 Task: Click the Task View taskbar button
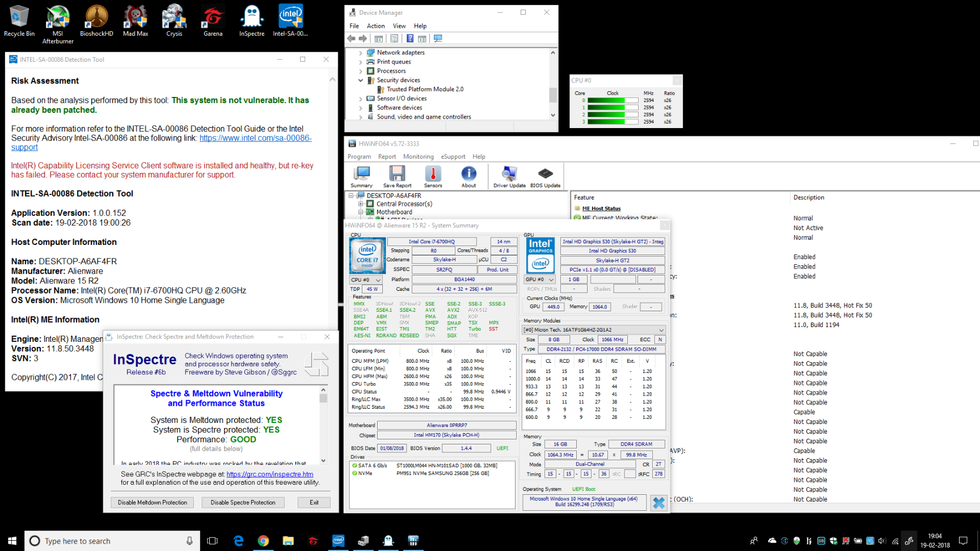(212, 541)
